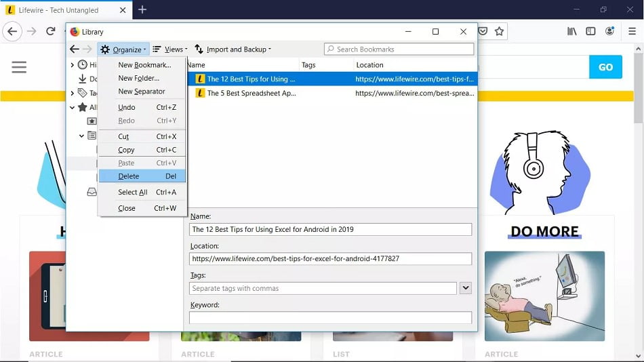Choose New Separator menu entry
This screenshot has width=644, height=362.
coord(142,92)
